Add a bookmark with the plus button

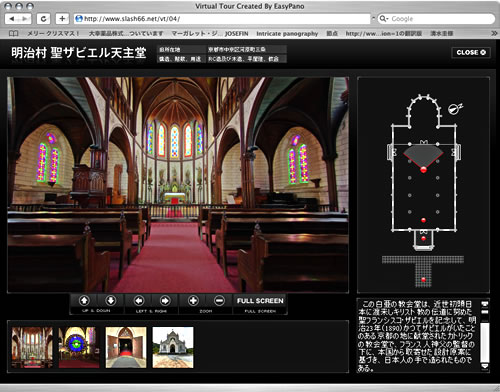tap(62, 19)
